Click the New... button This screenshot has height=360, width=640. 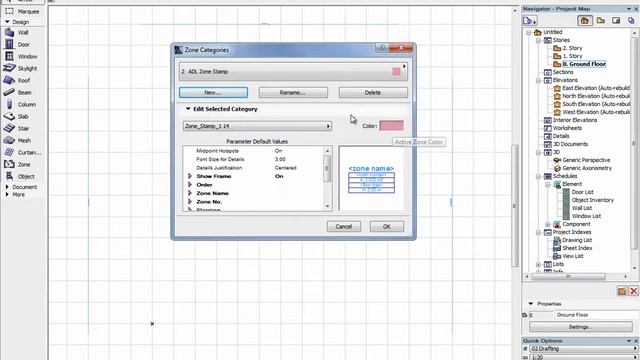tap(213, 93)
